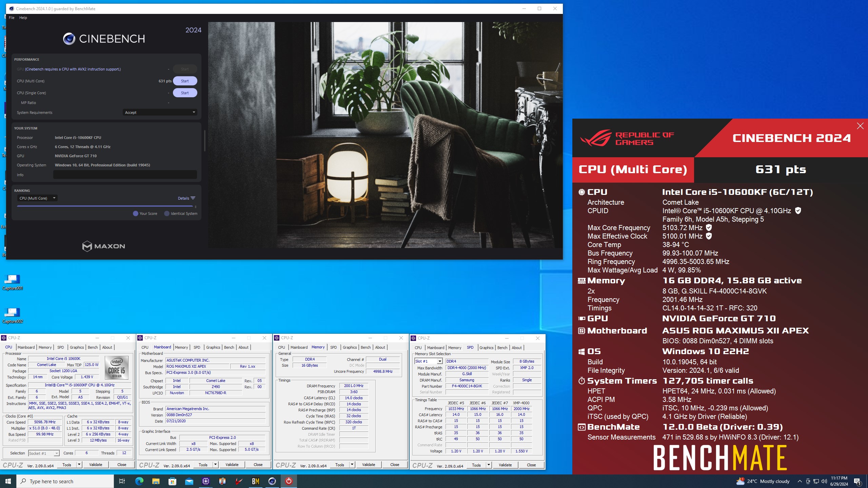Switch to Cinebench via its taskbar icon
The image size is (868, 488).
pos(272,481)
